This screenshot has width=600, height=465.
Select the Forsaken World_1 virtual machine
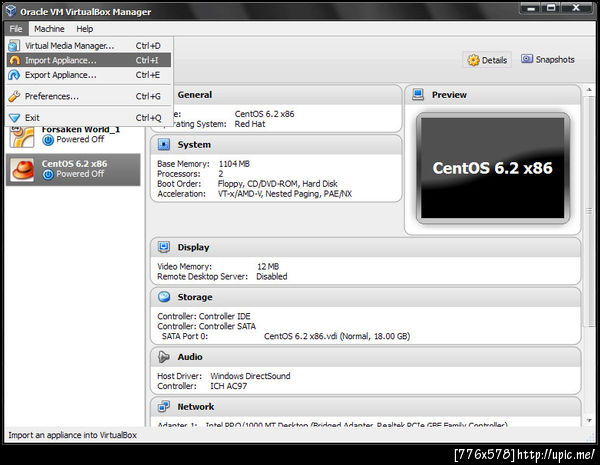pyautogui.click(x=73, y=136)
